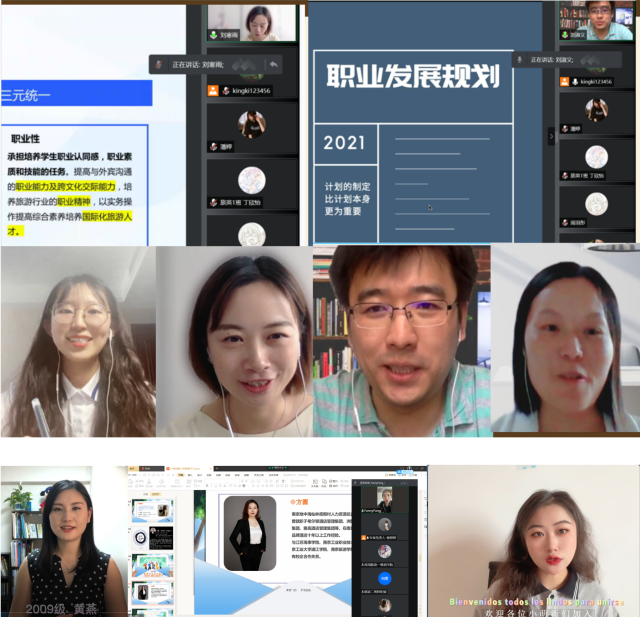Click the orange icon beside kingki123456 near 三元统一 slide
Viewport: 640px width, 617px height.
tap(213, 91)
